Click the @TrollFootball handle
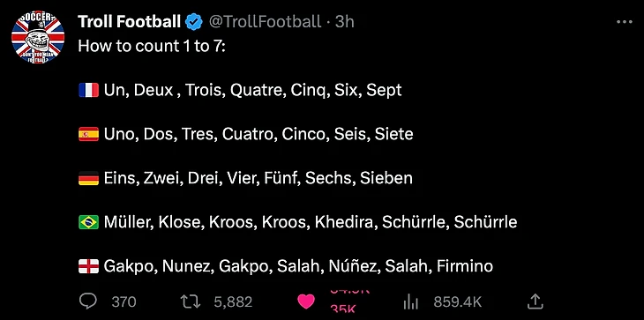Viewport: 644px width, 320px height. (265, 22)
